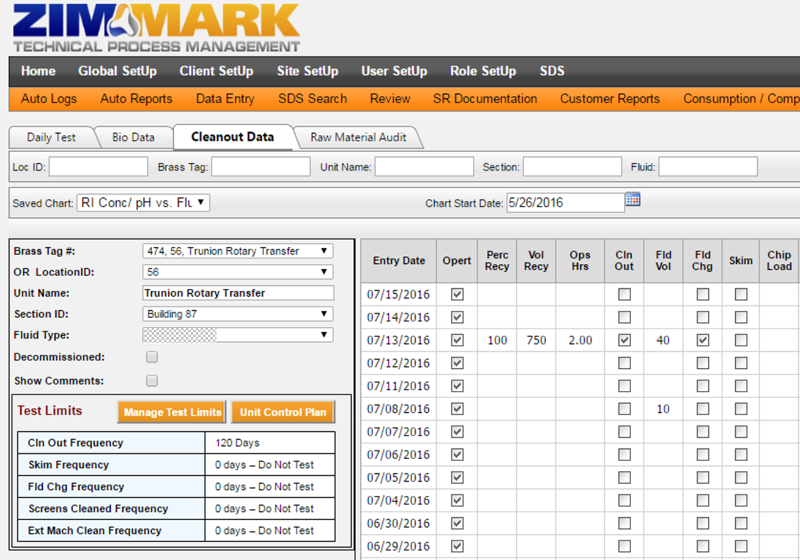Click the Section filter field

tap(572, 167)
